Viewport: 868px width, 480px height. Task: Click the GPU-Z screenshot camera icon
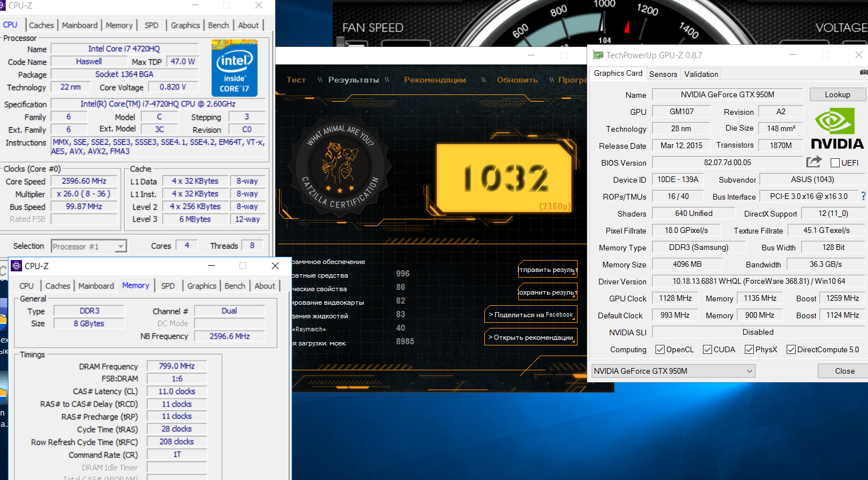[x=863, y=72]
